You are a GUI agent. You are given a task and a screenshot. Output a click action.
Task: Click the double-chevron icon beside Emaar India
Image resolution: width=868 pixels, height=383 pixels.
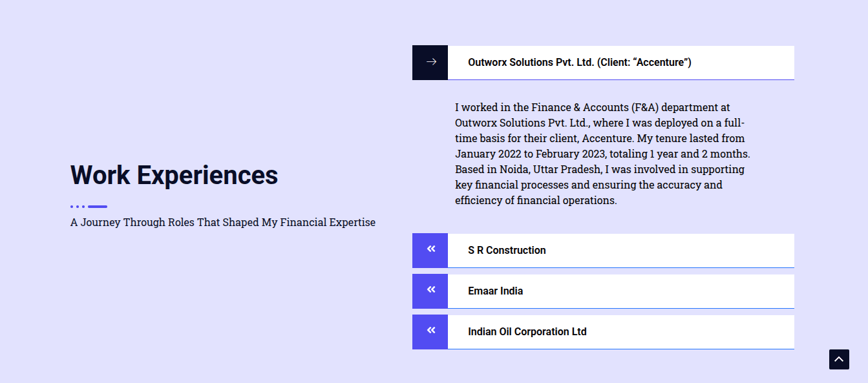click(430, 291)
